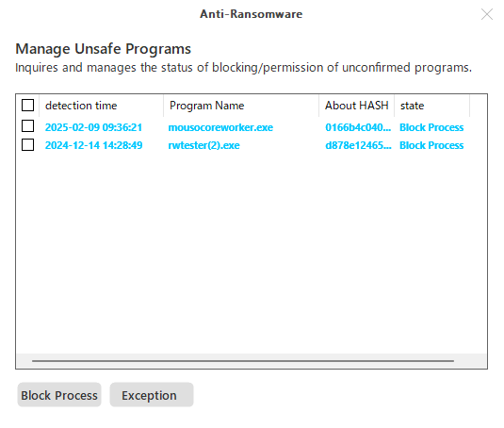The width and height of the screenshot is (504, 428).
Task: Click the 2024-12-14 14:28:49 detection time
Action: click(93, 145)
